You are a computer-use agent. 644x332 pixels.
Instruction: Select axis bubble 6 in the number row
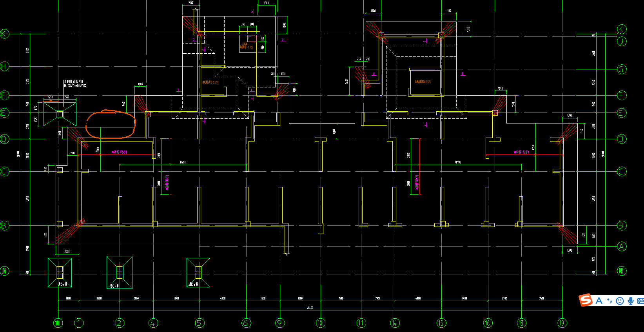tap(246, 323)
